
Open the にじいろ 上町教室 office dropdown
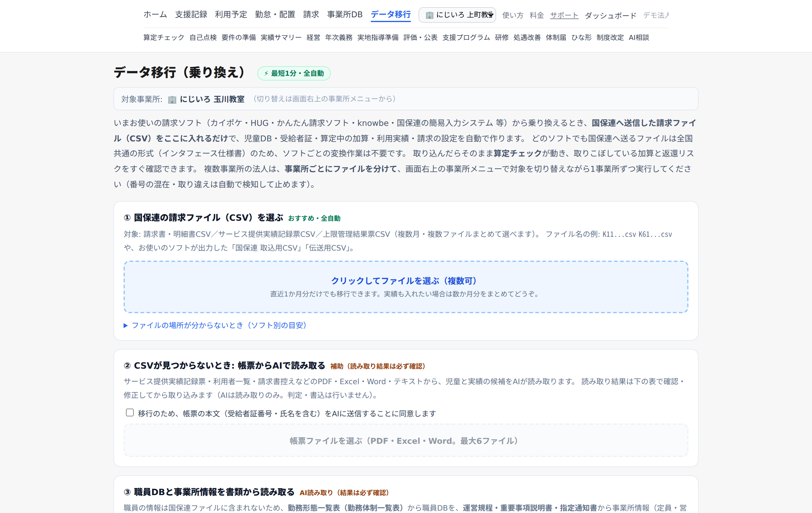457,15
